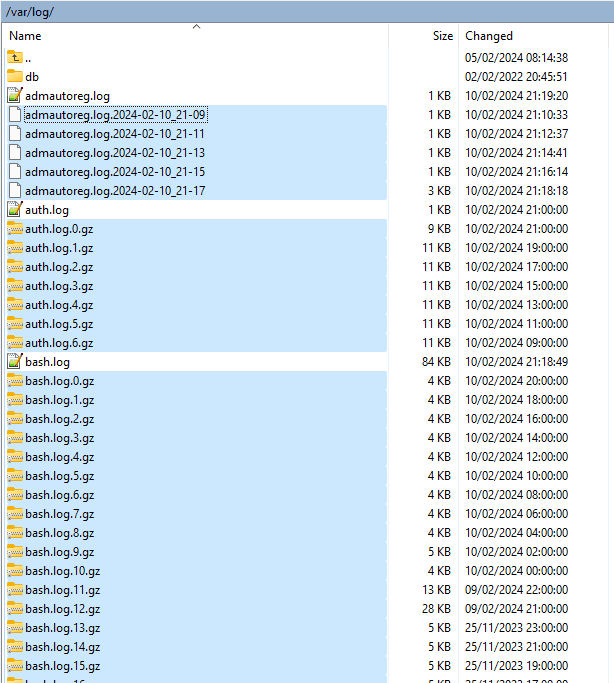Click the archive icon of auth.log.4.gz
Viewport: 614px width, 683px height.
tap(14, 304)
